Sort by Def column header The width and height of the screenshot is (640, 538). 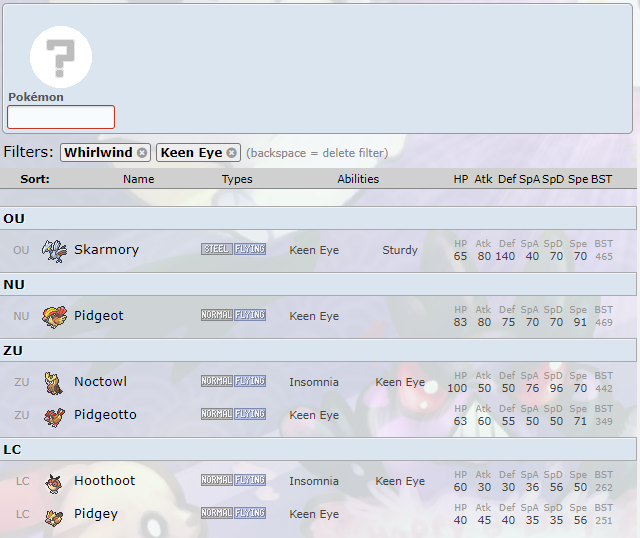click(x=507, y=179)
